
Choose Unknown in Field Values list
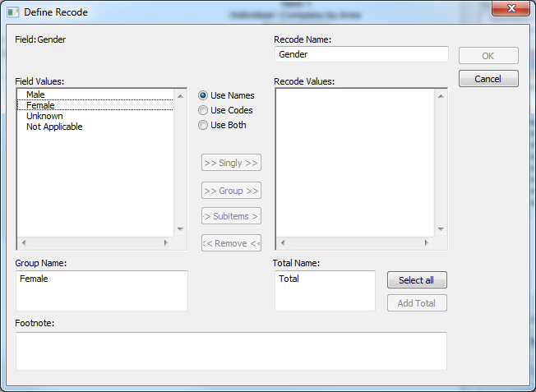[44, 116]
